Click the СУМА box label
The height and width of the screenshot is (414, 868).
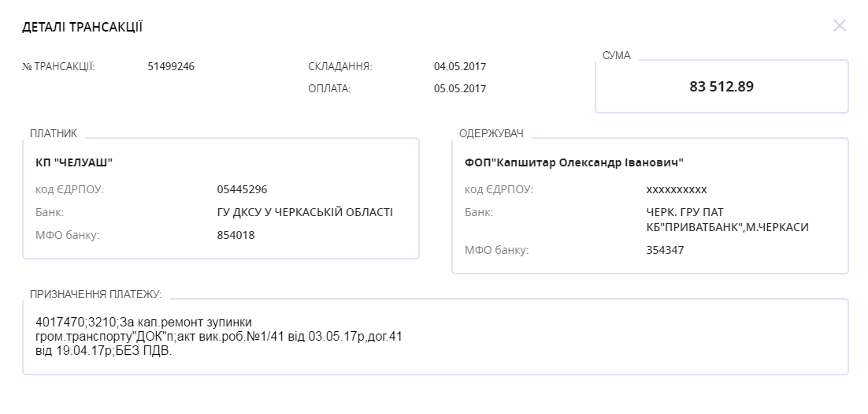pos(616,55)
